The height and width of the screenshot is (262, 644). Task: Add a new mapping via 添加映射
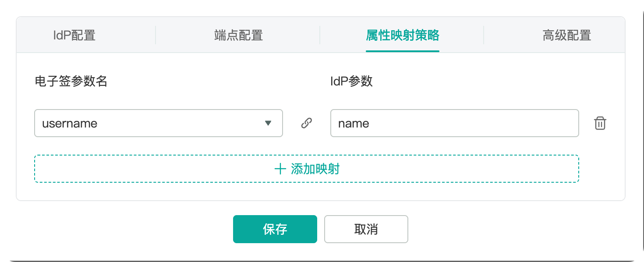[306, 169]
